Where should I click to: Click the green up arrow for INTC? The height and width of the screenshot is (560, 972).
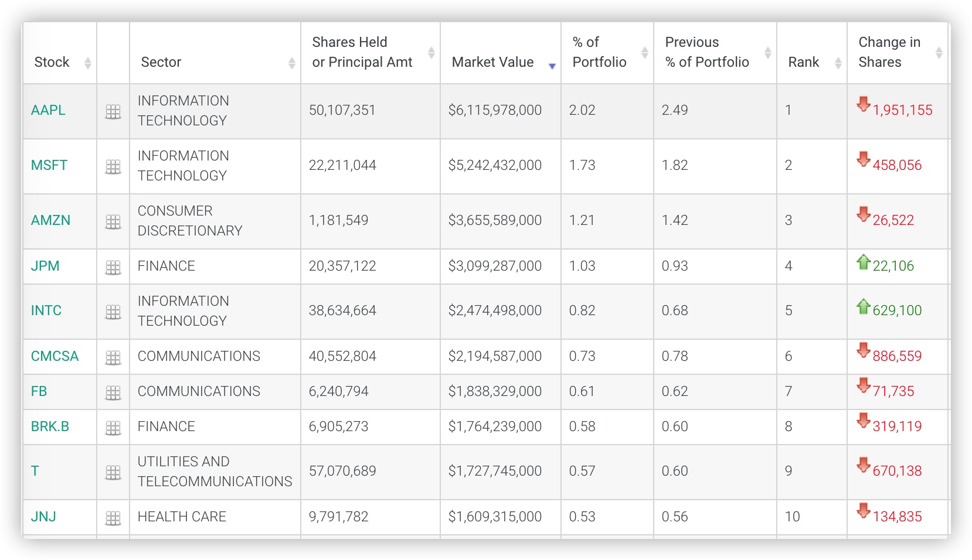(863, 306)
